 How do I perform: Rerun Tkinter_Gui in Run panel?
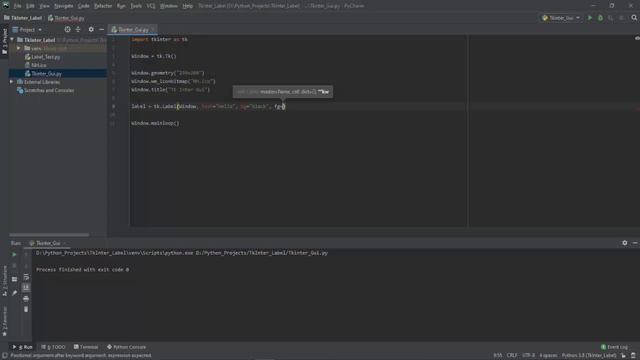pyautogui.click(x=14, y=254)
